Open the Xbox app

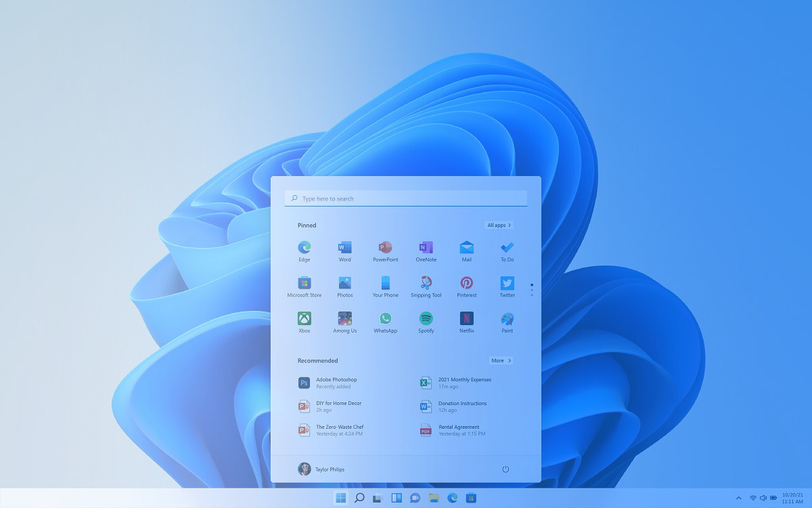(304, 322)
